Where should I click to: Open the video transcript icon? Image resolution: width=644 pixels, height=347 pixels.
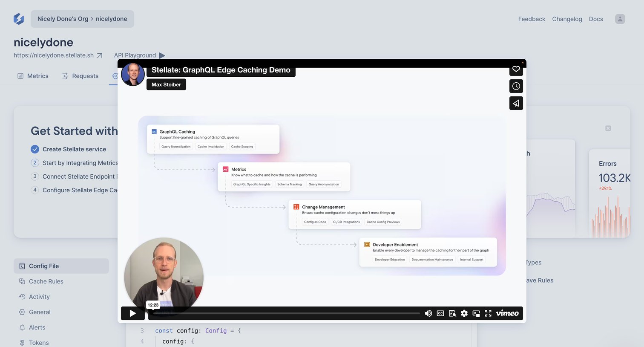pos(452,313)
